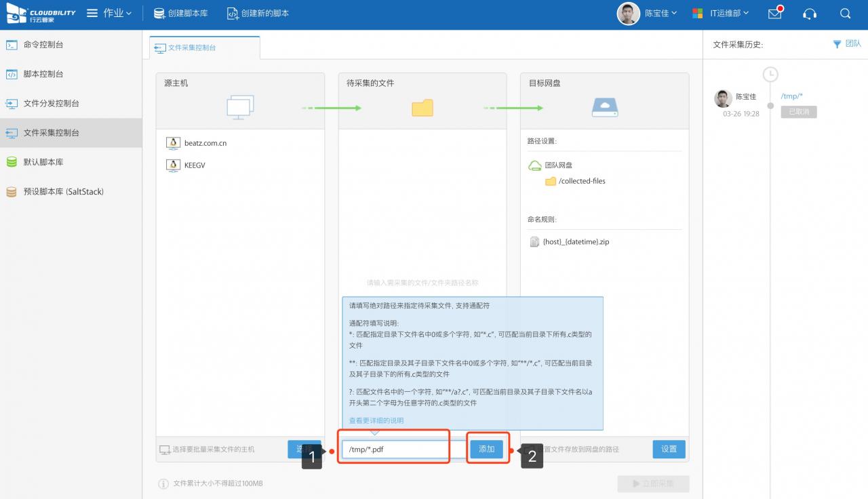Click the search magnifier icon
Screen dimensions: 868x499
(845, 14)
